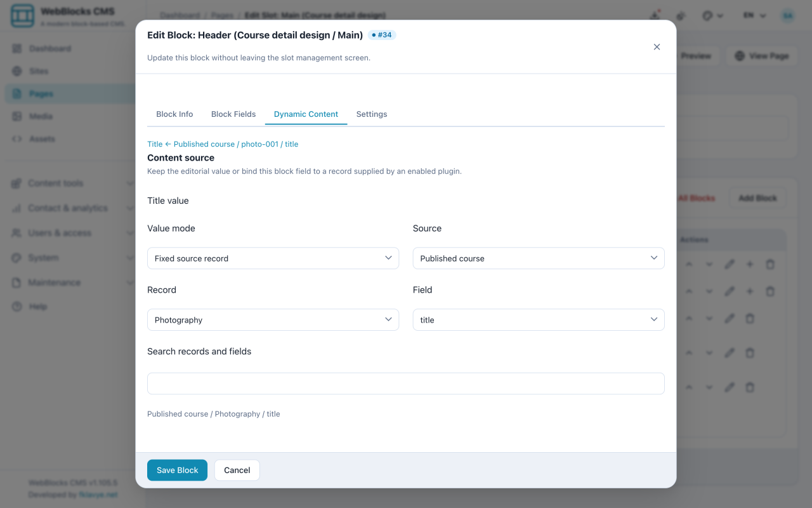Switch to the Block Fields tab
Screen dimensions: 812x508
(233, 114)
